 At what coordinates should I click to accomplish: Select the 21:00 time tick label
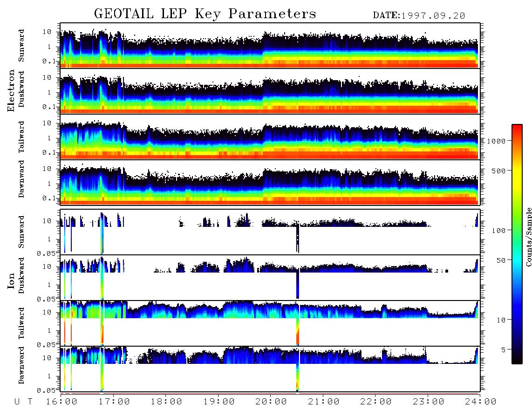[324, 402]
